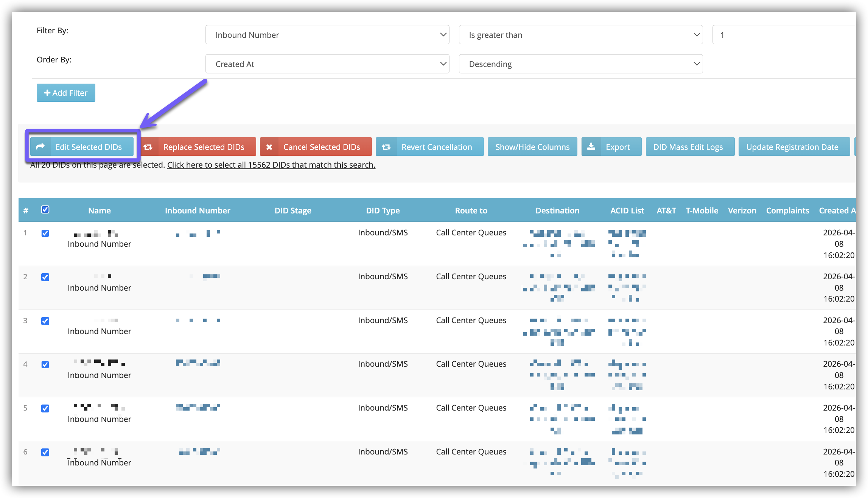
Task: Toggle the select-all checkbox in table header
Action: (x=45, y=210)
